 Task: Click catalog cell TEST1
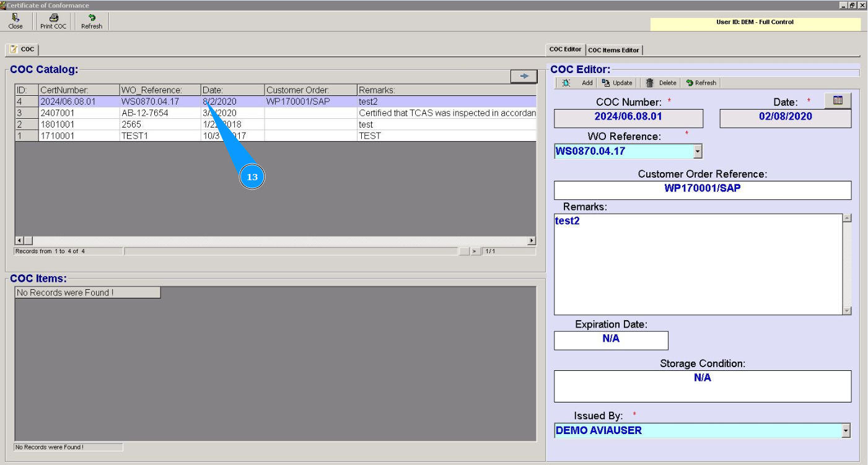[x=160, y=136]
